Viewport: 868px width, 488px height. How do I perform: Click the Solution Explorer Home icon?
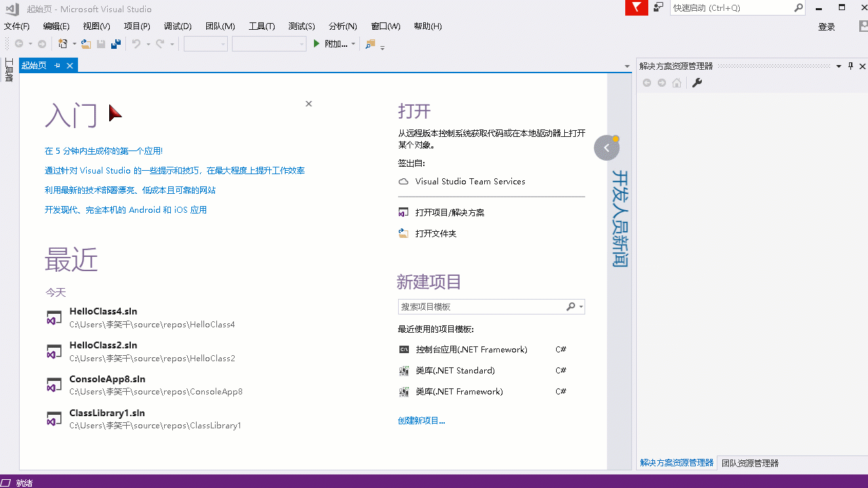[x=677, y=83]
